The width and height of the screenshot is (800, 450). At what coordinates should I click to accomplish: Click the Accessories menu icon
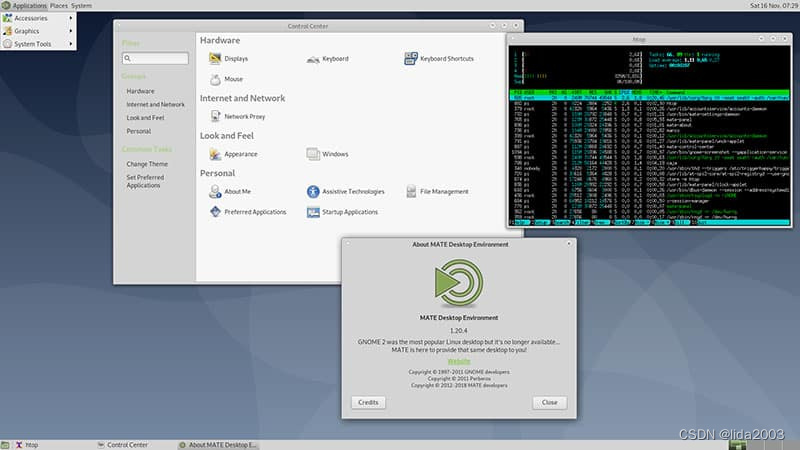(7, 18)
